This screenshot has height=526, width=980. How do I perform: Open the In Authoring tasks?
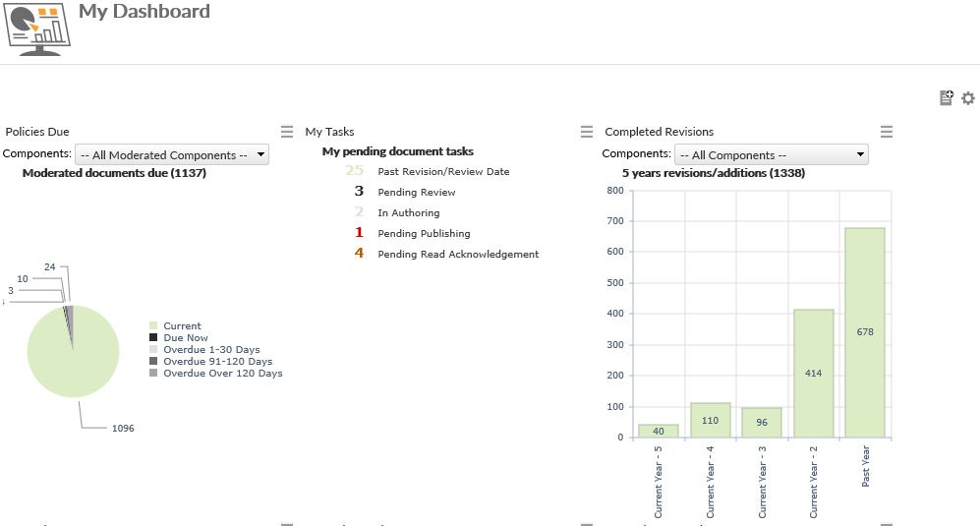click(408, 213)
